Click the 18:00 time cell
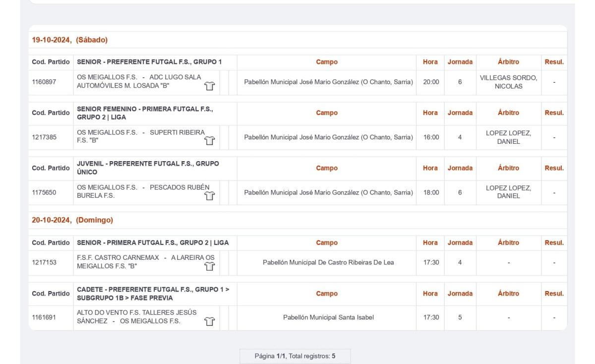The image size is (595, 364). pos(431,192)
